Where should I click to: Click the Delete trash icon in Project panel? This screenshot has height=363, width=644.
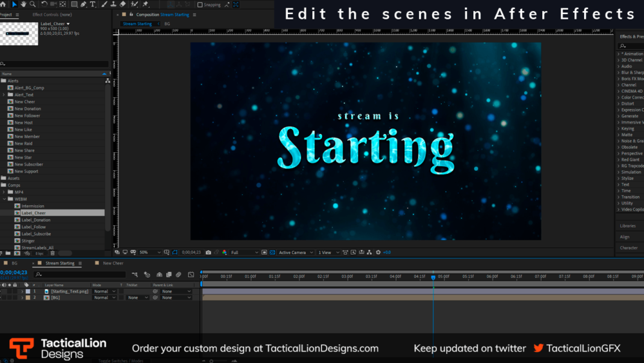click(x=53, y=253)
